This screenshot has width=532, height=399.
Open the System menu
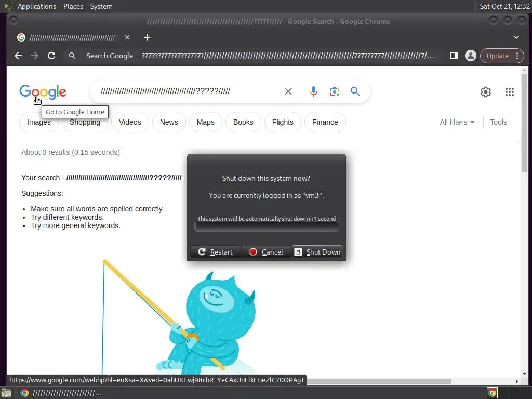click(x=101, y=6)
